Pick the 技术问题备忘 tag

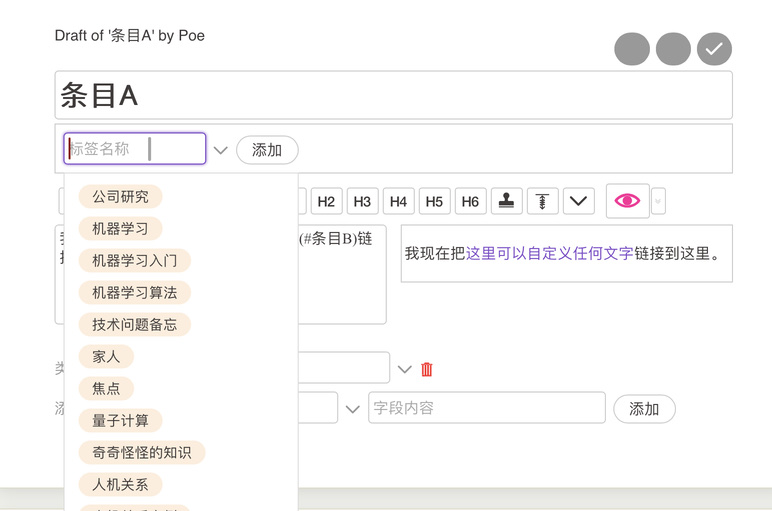click(134, 325)
